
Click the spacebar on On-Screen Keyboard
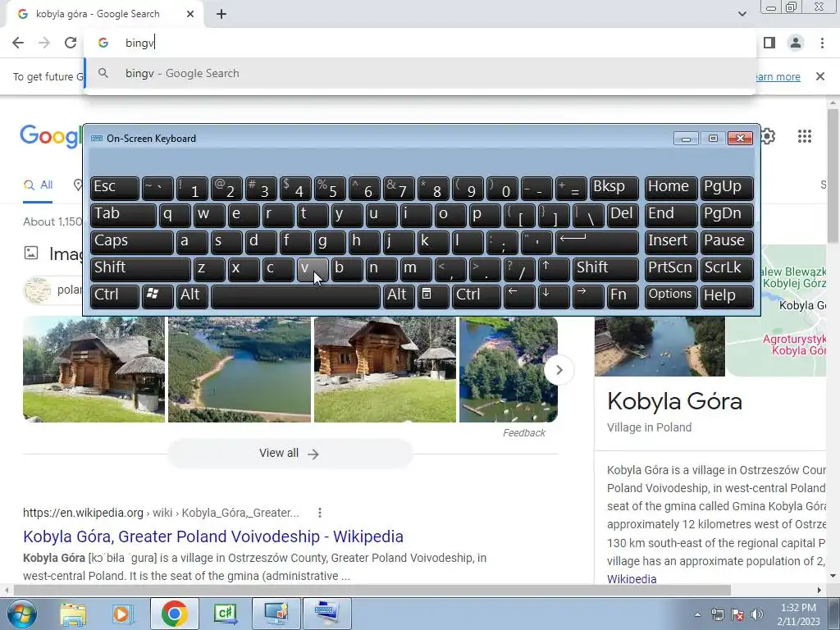[295, 296]
